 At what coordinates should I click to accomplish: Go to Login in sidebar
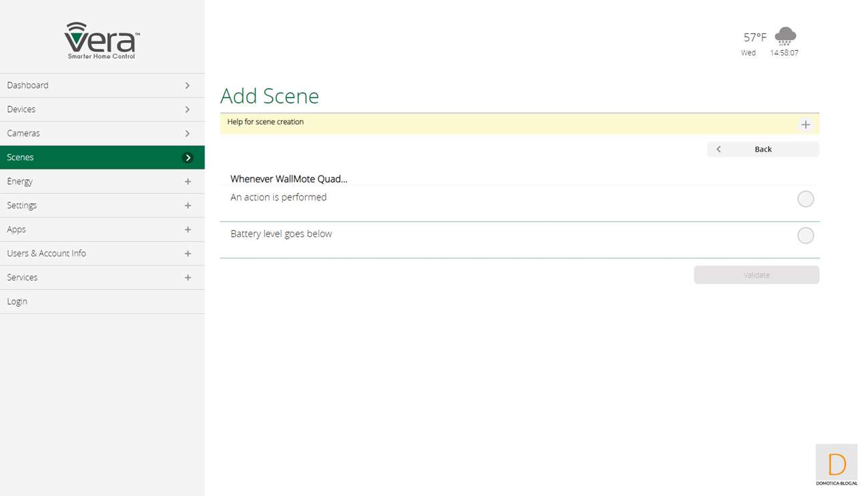[x=17, y=302]
